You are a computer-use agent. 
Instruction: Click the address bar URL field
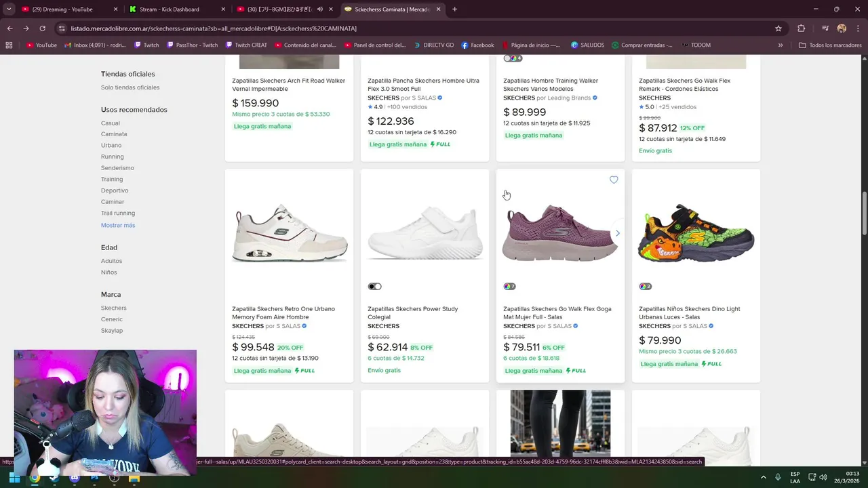point(420,28)
